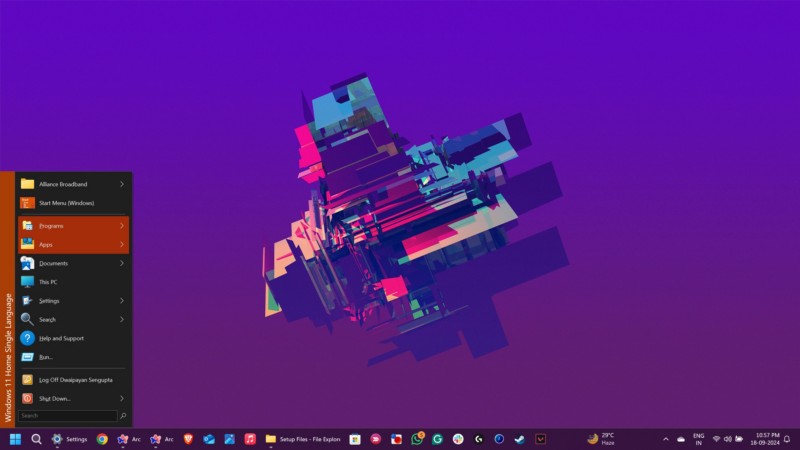Screen dimensions: 800x450
Task: Click the Windows Start button
Action: click(x=15, y=439)
